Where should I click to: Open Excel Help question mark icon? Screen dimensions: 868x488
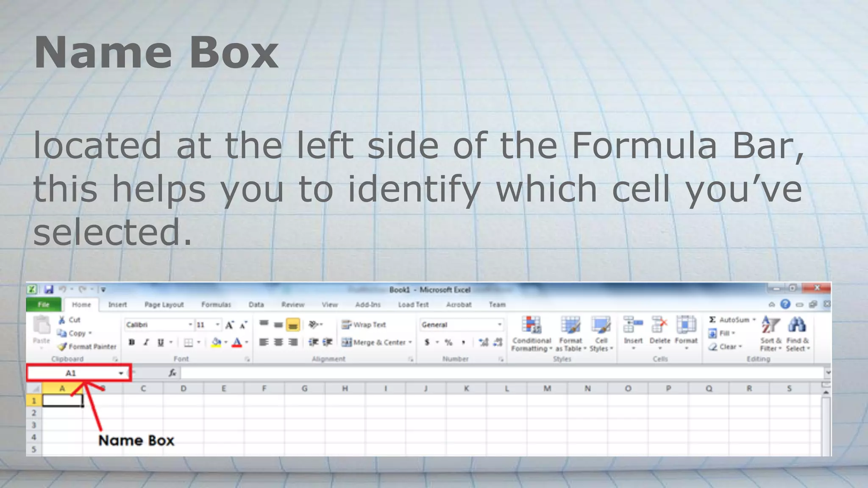tap(785, 304)
